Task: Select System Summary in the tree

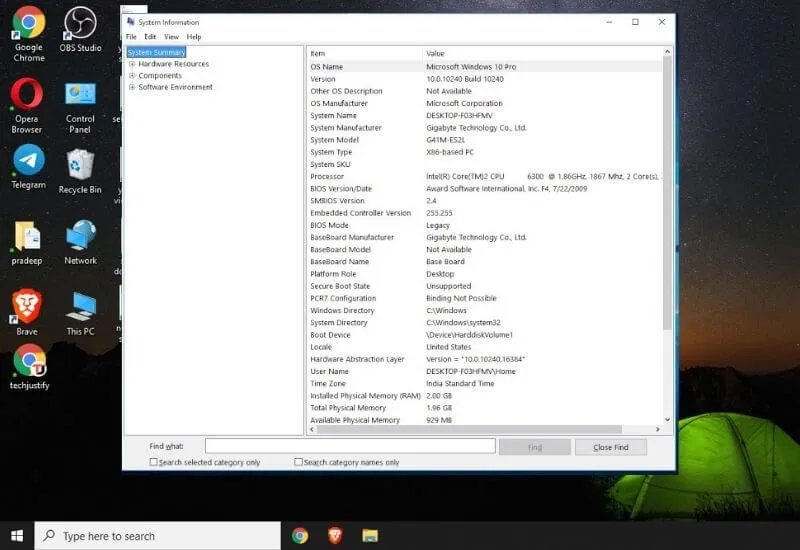Action: [x=156, y=52]
